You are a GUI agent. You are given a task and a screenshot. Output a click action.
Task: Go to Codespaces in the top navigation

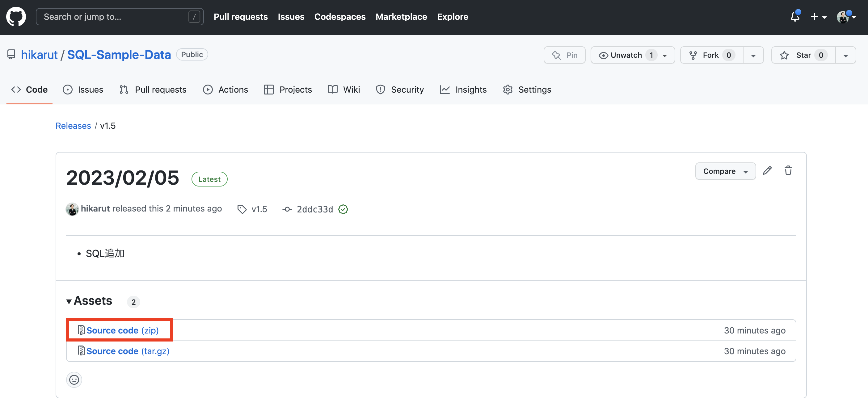pos(340,17)
